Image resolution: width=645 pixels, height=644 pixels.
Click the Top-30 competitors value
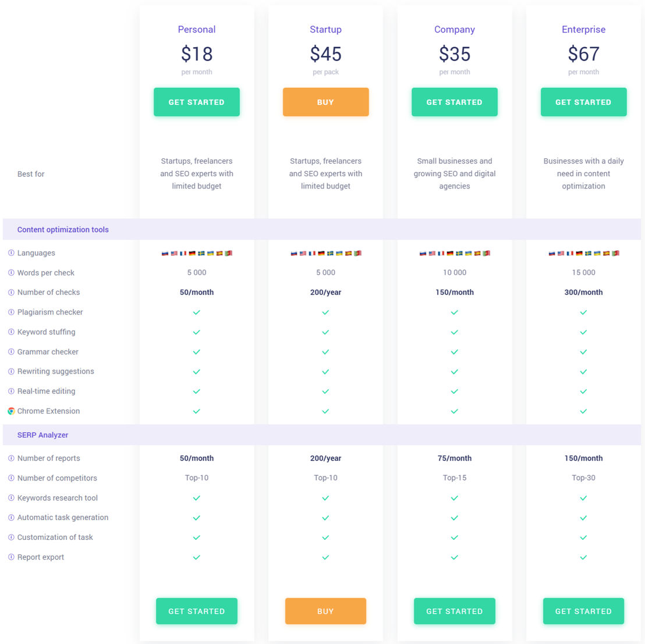pos(583,478)
